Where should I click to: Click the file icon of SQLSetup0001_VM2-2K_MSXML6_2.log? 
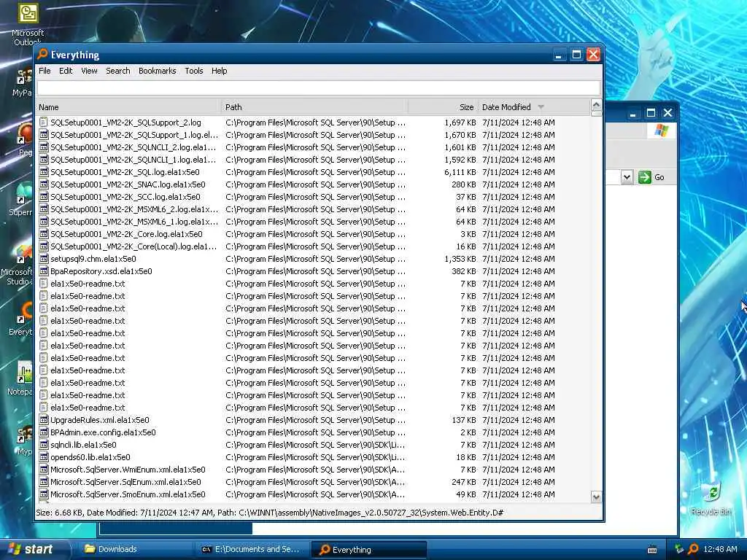(44, 209)
